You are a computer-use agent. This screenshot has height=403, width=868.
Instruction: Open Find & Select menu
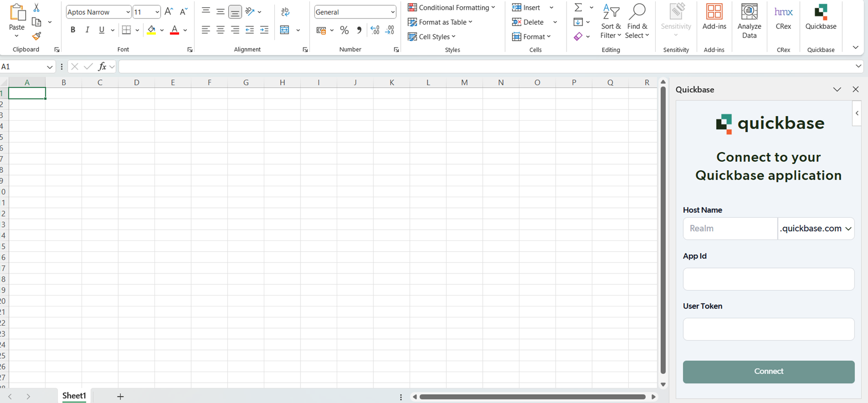coord(637,21)
